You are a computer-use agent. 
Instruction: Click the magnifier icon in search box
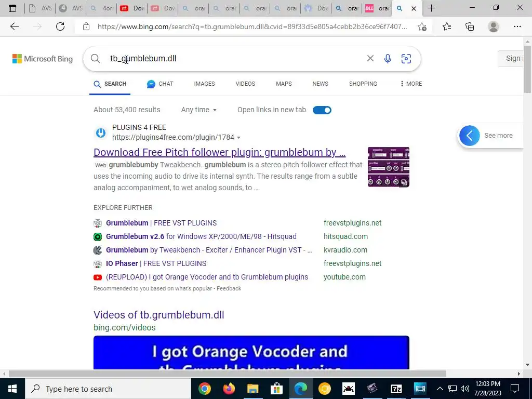click(x=96, y=59)
